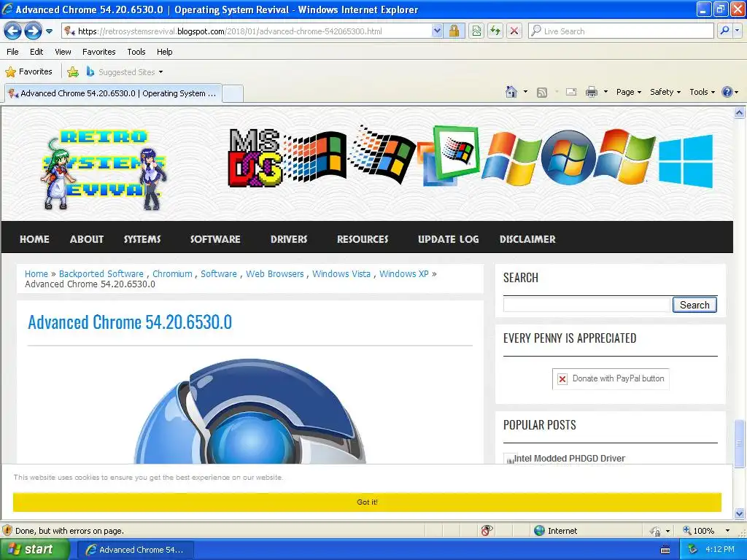
Task: Open DRIVERS in site navigation
Action: point(289,239)
